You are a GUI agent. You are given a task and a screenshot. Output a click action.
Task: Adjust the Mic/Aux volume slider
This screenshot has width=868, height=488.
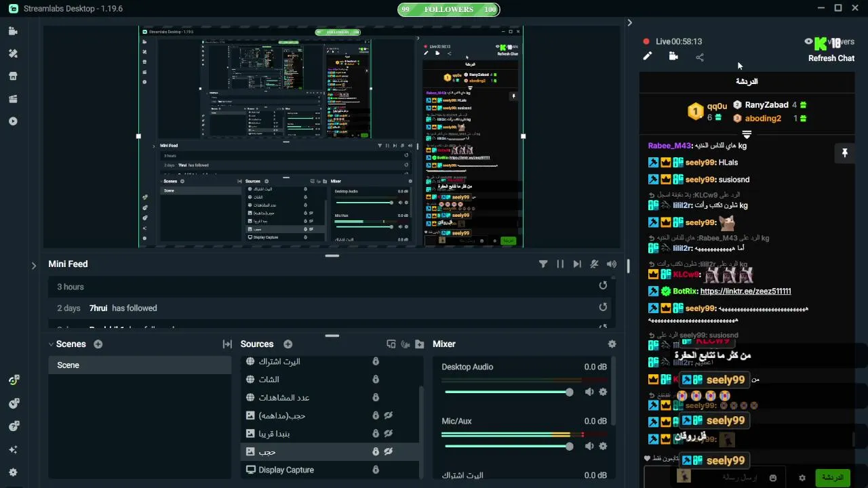click(507, 446)
